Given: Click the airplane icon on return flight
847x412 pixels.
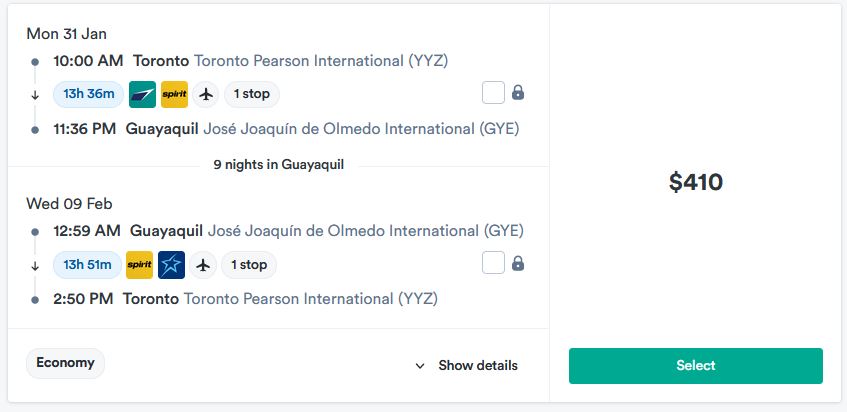Looking at the screenshot, I should [203, 265].
